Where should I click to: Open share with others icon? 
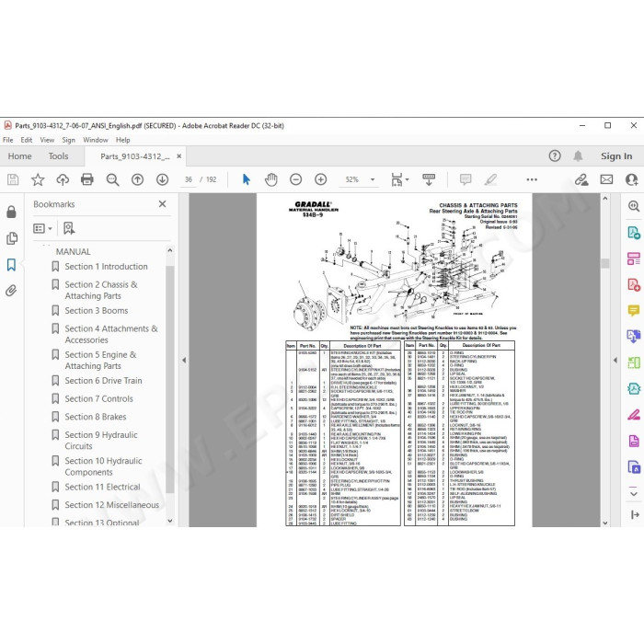tap(632, 179)
